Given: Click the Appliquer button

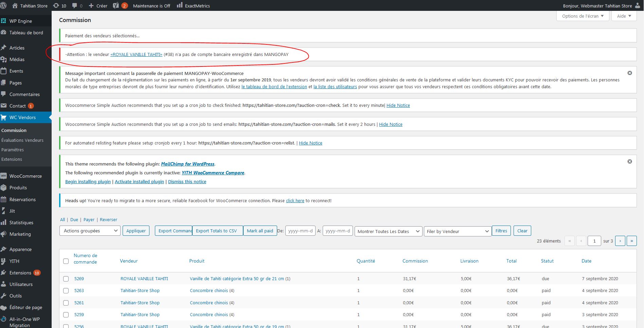Looking at the screenshot, I should pyautogui.click(x=136, y=231).
